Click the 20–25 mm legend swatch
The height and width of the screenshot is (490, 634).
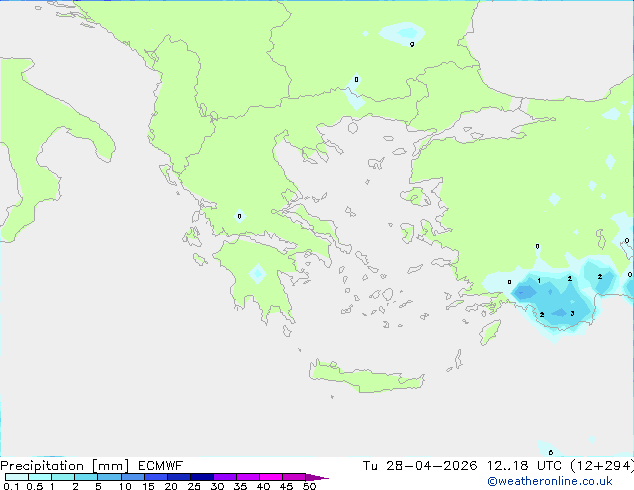pyautogui.click(x=179, y=477)
